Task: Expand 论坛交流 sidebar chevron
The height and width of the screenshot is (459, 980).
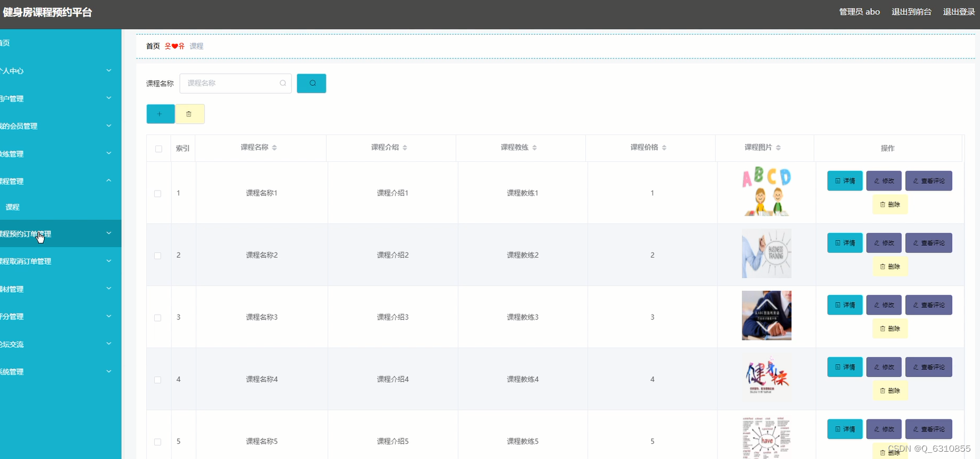Action: (109, 344)
